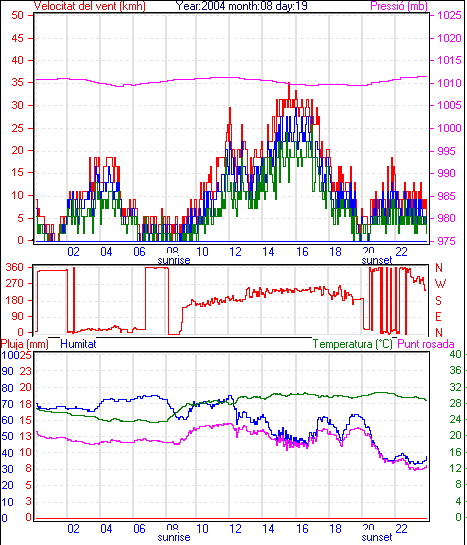The image size is (467, 545).
Task: Click hour '12' tick under wind chart
Action: (235, 251)
